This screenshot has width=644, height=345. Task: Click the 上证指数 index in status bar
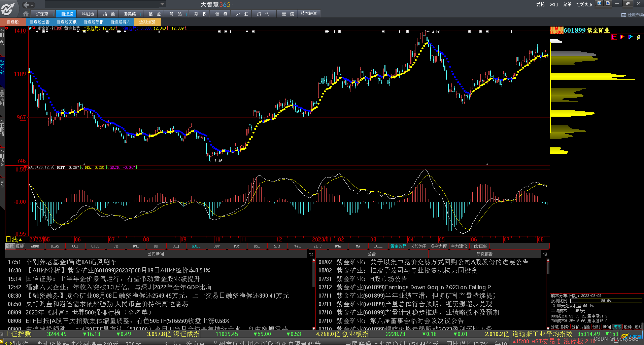18,334
